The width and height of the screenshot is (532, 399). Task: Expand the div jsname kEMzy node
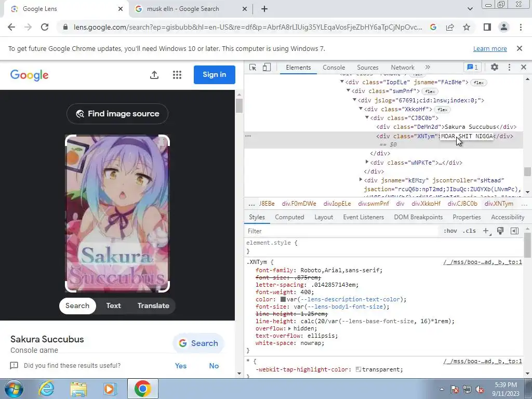pos(361,180)
